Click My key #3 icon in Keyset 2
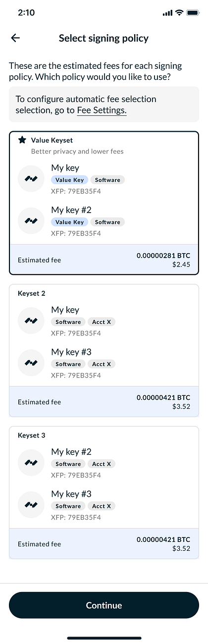This screenshot has width=208, height=644. 31,363
